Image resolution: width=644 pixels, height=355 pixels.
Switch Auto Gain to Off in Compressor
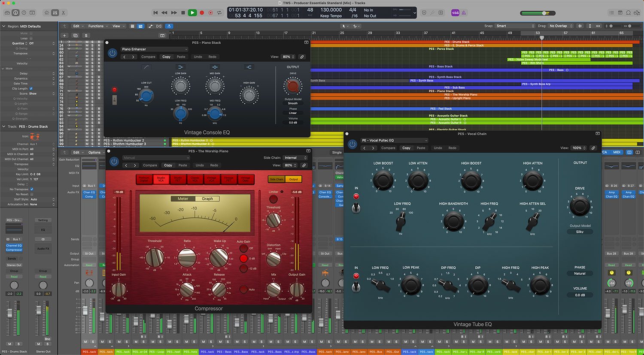243,248
